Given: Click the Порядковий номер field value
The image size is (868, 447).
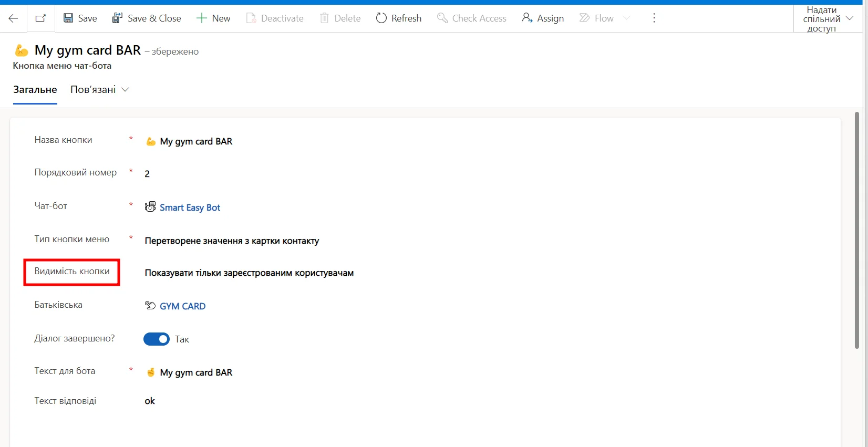Looking at the screenshot, I should point(147,174).
